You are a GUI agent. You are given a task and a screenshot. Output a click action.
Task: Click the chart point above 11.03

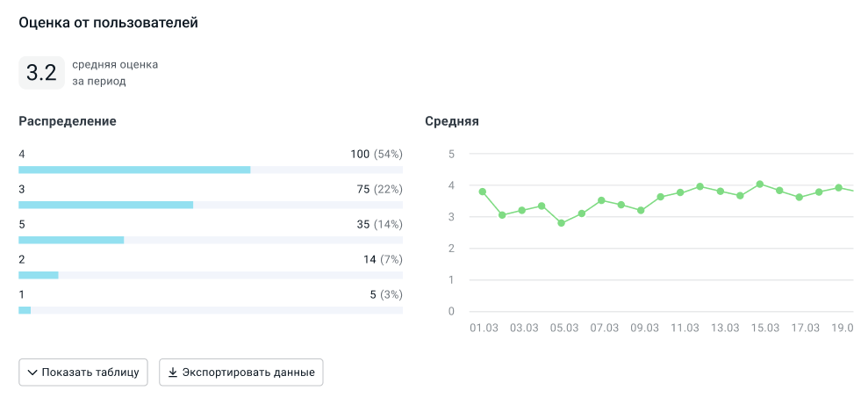(680, 192)
